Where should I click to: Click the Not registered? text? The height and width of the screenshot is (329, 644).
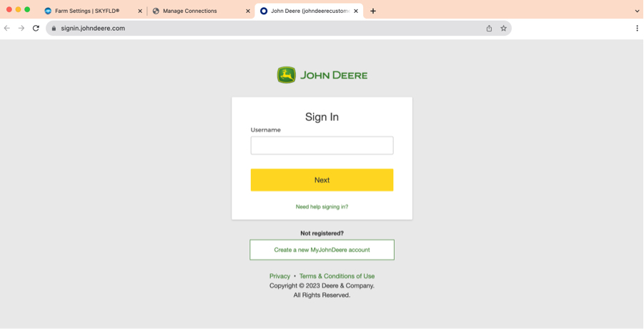point(322,233)
